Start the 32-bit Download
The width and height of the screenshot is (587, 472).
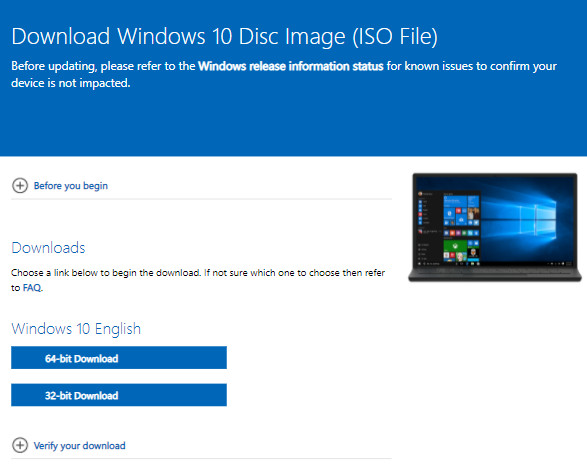119,395
